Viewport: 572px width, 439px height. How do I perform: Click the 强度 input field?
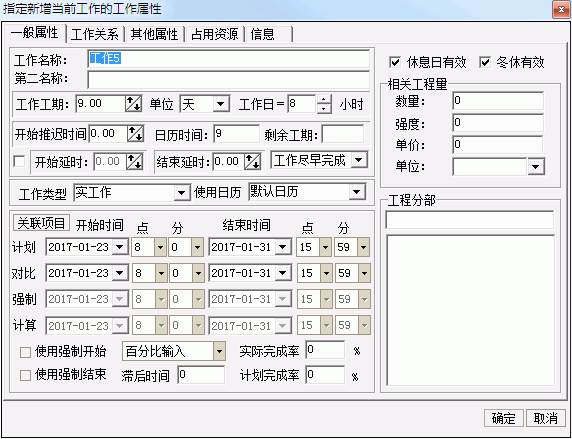point(498,123)
